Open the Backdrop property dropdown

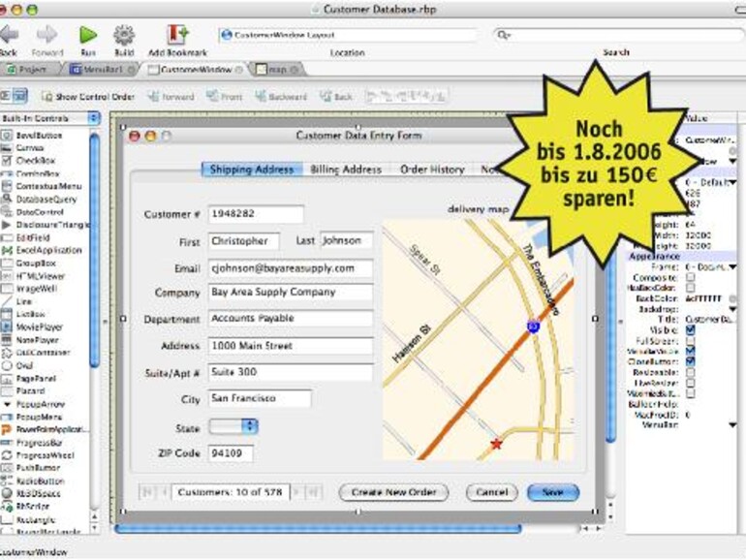coord(732,309)
